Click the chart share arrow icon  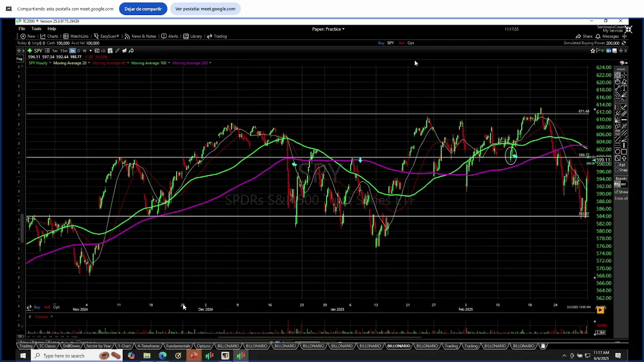[x=131, y=51]
